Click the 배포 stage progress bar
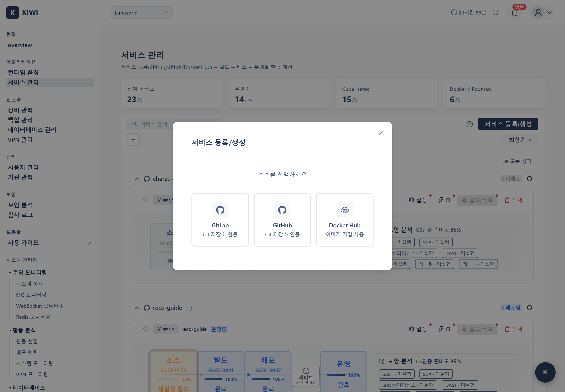This screenshot has height=392, width=565. 261,379
